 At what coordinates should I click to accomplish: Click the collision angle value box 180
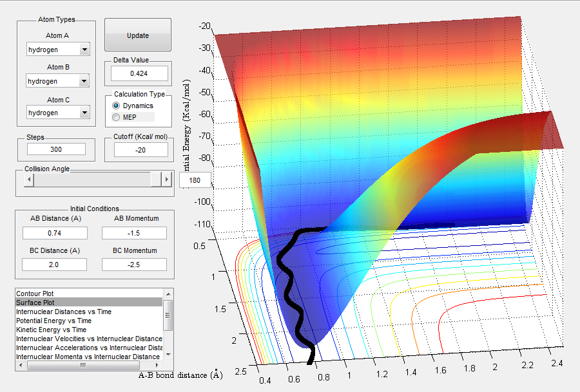coord(195,180)
